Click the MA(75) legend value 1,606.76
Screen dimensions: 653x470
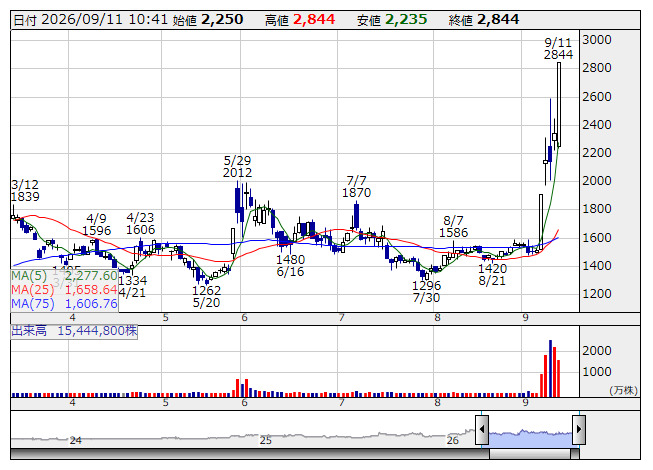tap(91, 304)
